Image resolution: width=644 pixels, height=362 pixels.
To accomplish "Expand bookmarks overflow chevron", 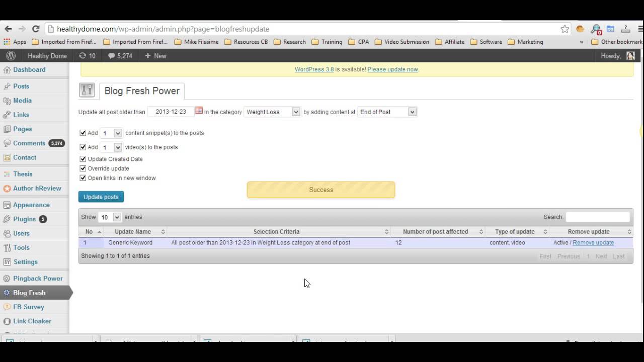I will coord(582,42).
